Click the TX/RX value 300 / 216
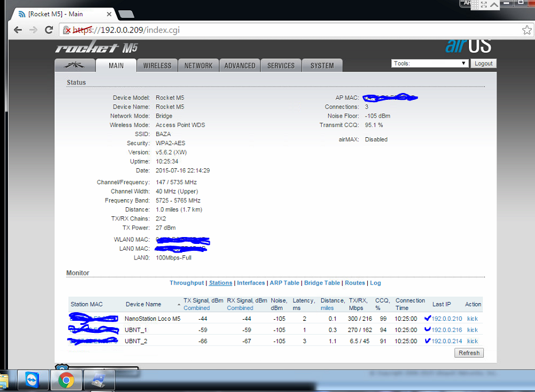This screenshot has width=535, height=392. [360, 319]
